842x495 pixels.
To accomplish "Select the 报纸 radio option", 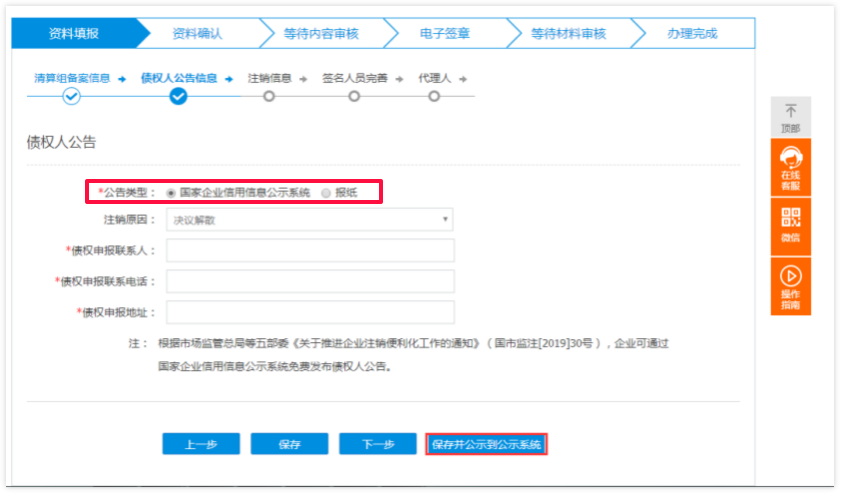I will click(326, 192).
